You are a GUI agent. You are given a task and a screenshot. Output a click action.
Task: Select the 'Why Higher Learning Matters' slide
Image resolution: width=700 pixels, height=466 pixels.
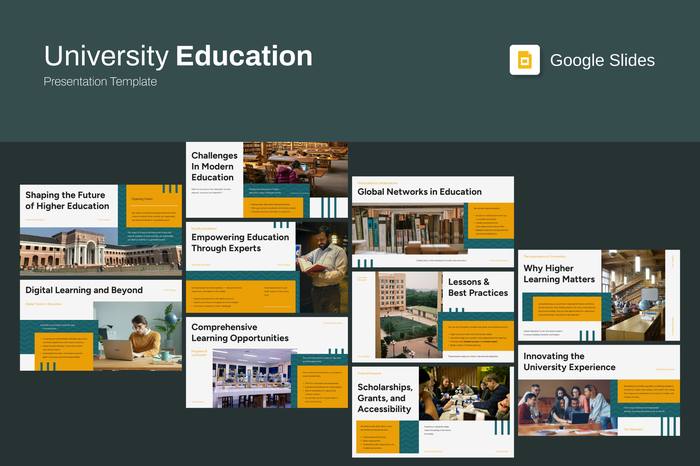point(599,295)
